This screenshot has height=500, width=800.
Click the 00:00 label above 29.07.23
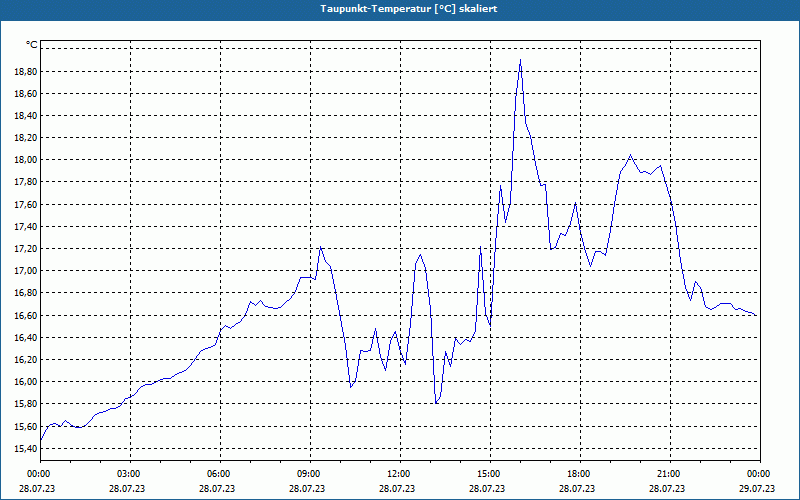759,474
